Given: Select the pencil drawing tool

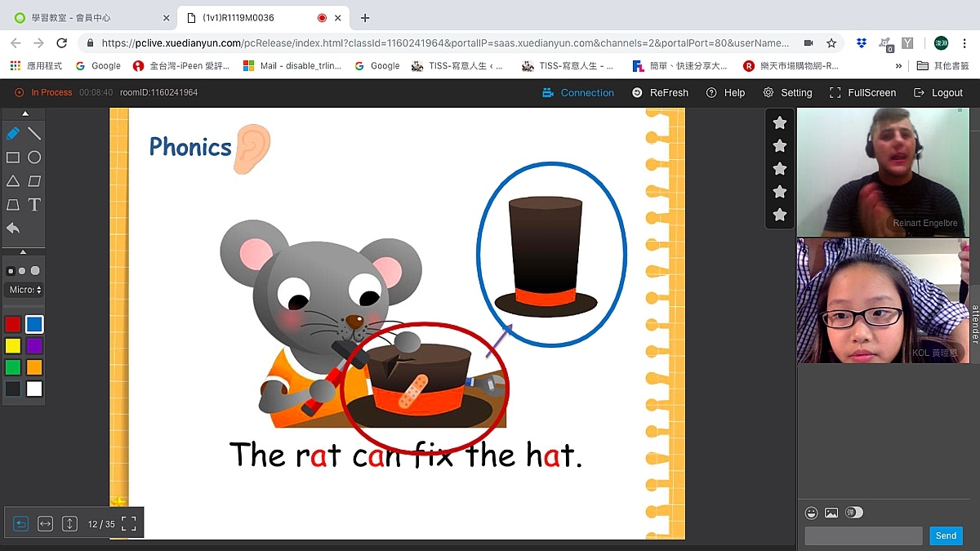Looking at the screenshot, I should pyautogui.click(x=13, y=134).
